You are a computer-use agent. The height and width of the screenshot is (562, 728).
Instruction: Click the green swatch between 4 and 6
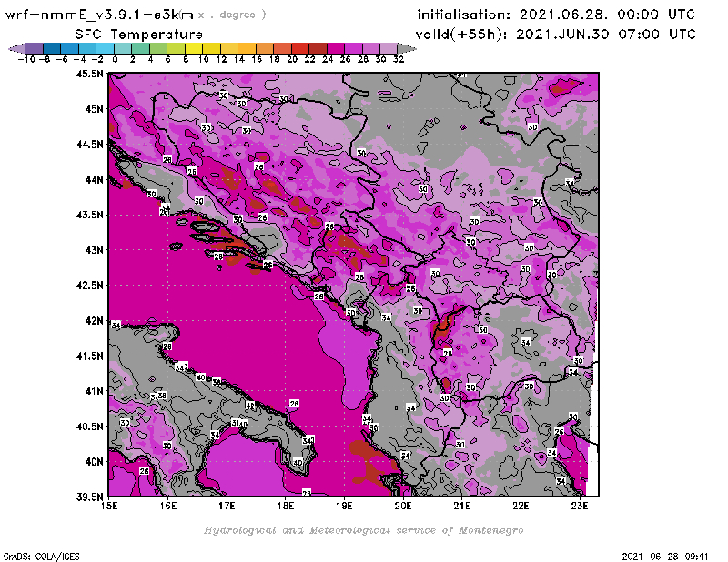click(158, 48)
